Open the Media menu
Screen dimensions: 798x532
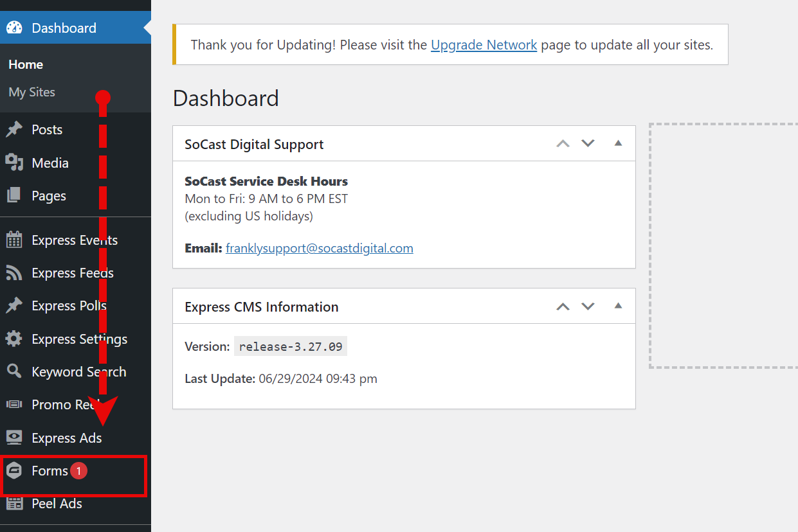coord(75,163)
